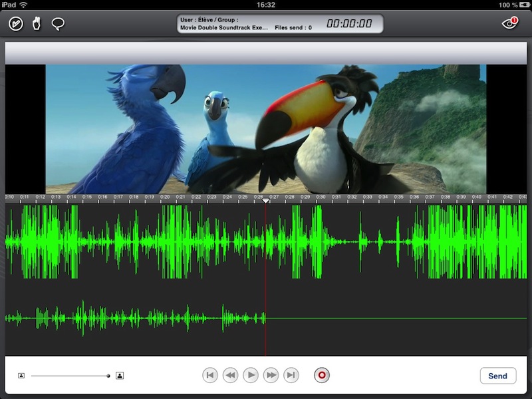Click the 'User : Élève / Group :' label

[x=209, y=20]
